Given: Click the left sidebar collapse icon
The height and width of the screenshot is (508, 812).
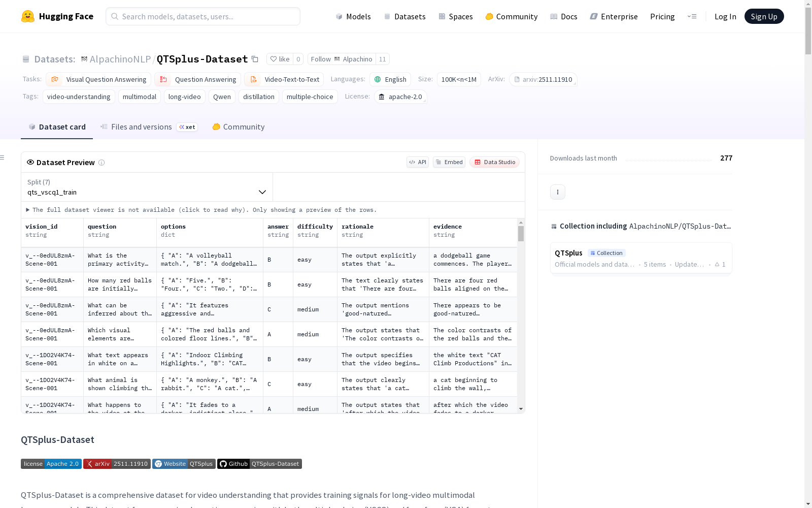Looking at the screenshot, I should (x=3, y=157).
